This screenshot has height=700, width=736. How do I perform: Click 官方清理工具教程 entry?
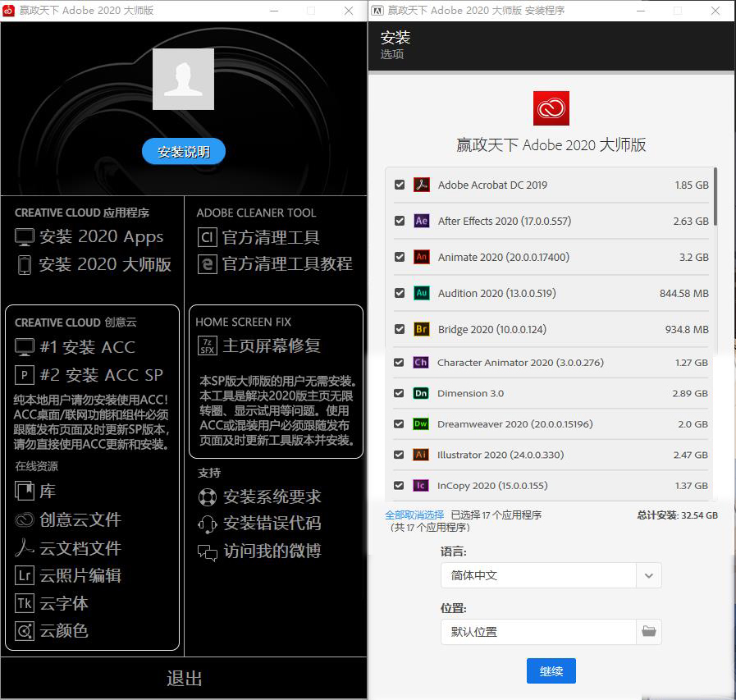click(x=275, y=264)
